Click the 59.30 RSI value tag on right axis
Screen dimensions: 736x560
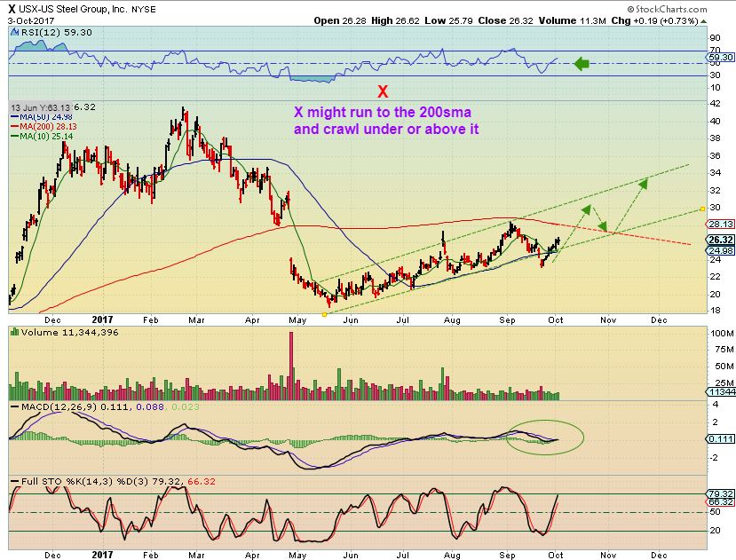[x=721, y=58]
